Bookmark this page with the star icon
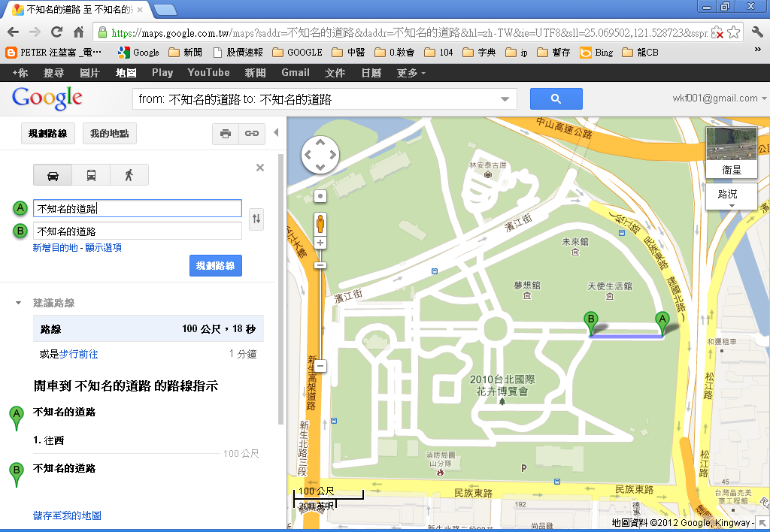 tap(734, 32)
